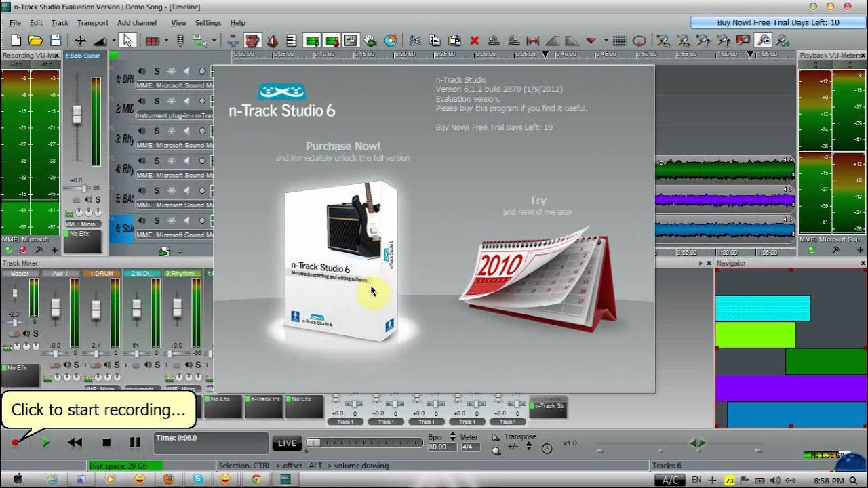Open dropdown arrow beside volume envelope tool
Image resolution: width=868 pixels, height=488 pixels.
point(113,41)
